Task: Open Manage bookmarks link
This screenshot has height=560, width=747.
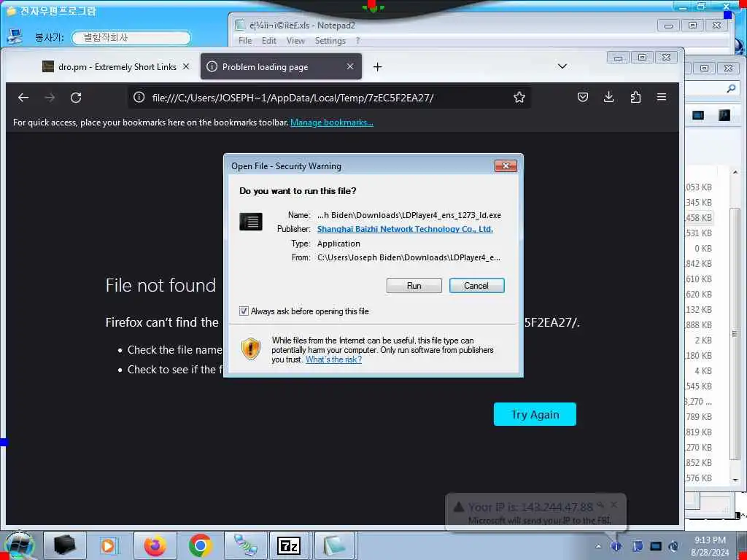Action: point(332,122)
